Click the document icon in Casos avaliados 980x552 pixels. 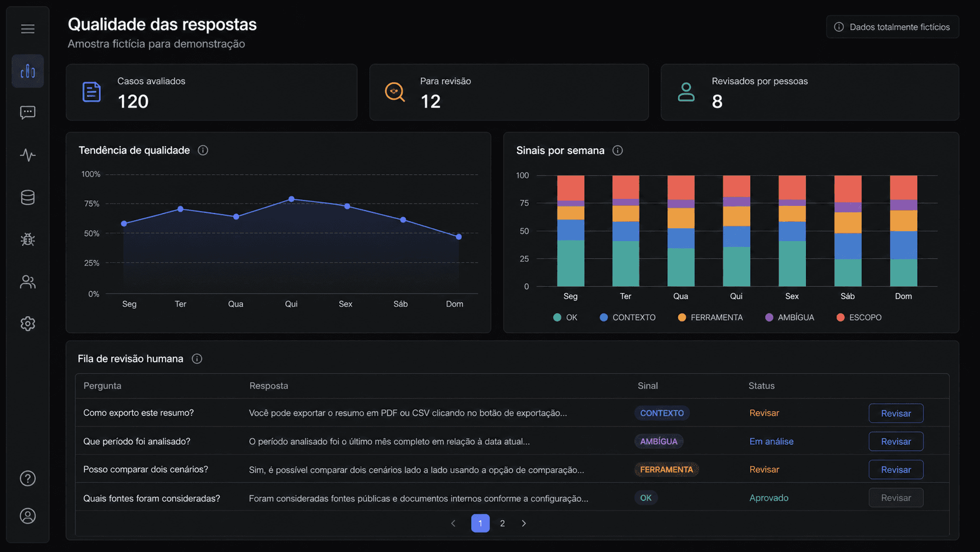[x=91, y=92]
